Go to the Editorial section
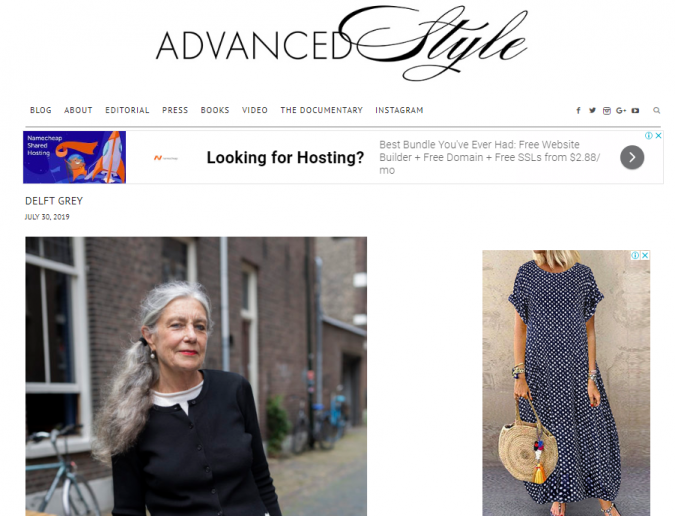675x516 pixels. pyautogui.click(x=127, y=110)
